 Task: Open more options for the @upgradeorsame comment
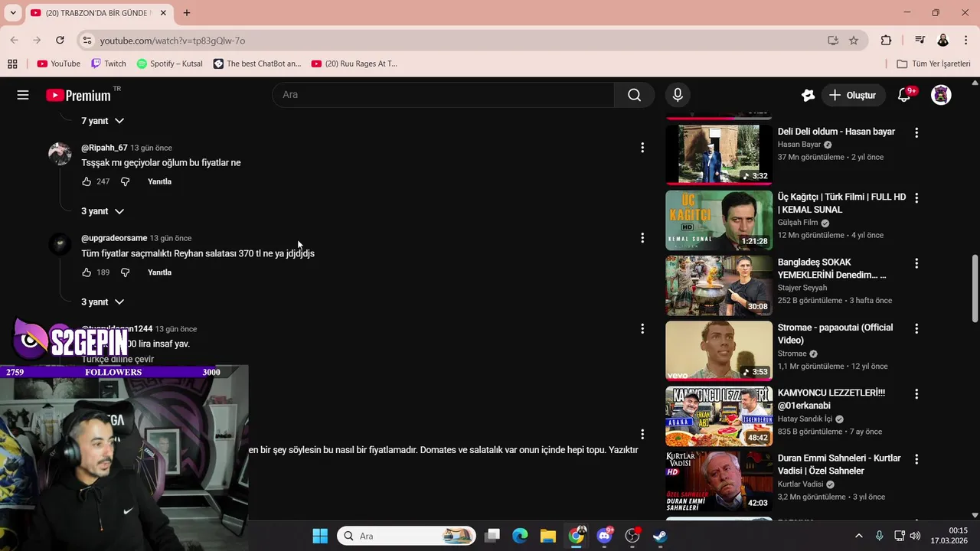tap(642, 238)
